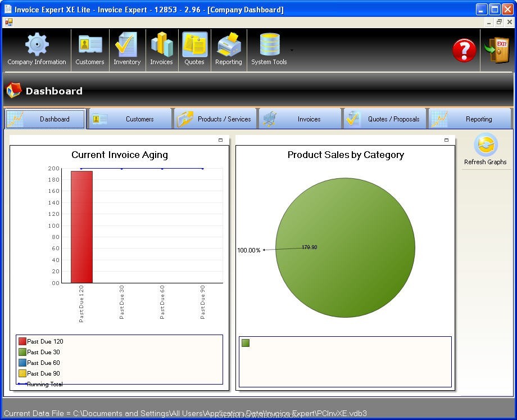Switch to the Invoices tab
Viewport: 517px width, 420px height.
point(300,119)
